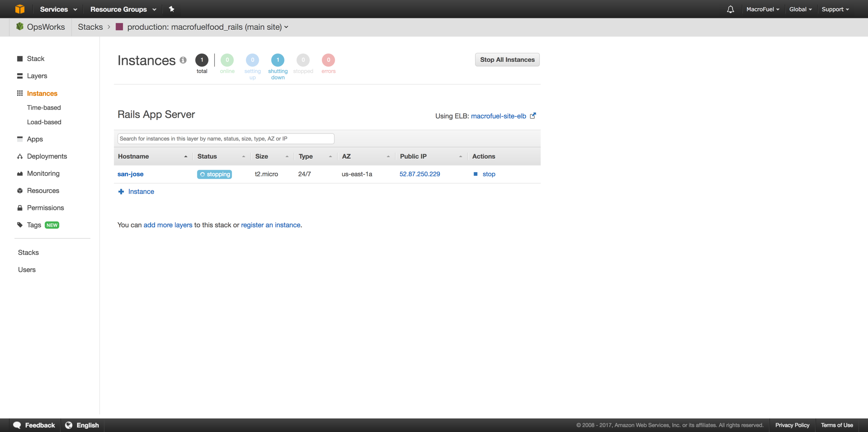Image resolution: width=868 pixels, height=432 pixels.
Task: Click the stop action link
Action: pos(489,174)
